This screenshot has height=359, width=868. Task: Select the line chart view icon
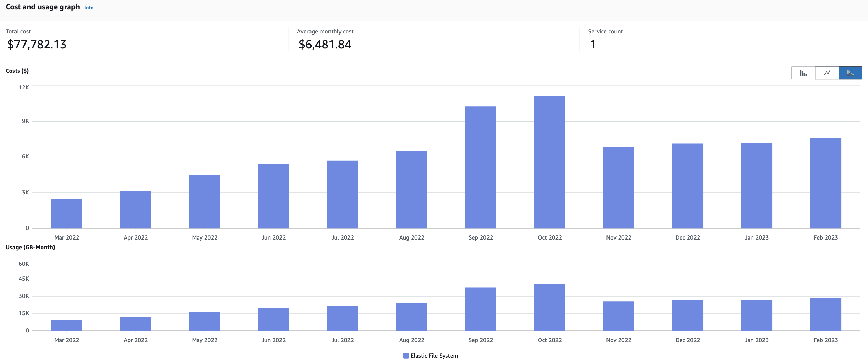(828, 73)
